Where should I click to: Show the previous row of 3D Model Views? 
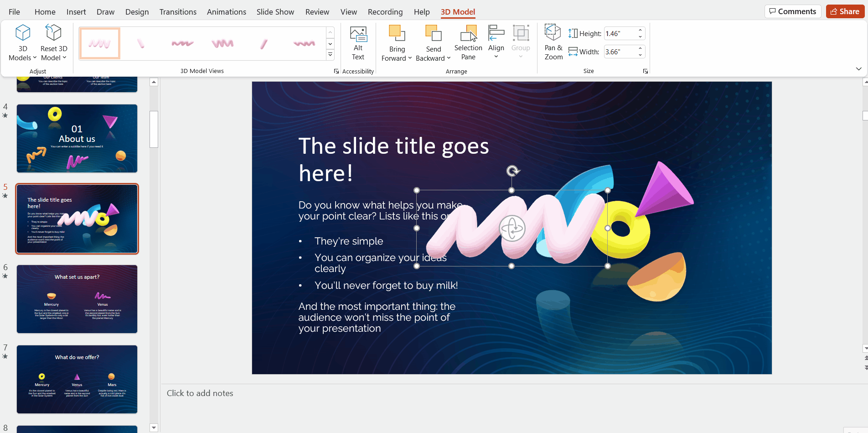click(331, 32)
